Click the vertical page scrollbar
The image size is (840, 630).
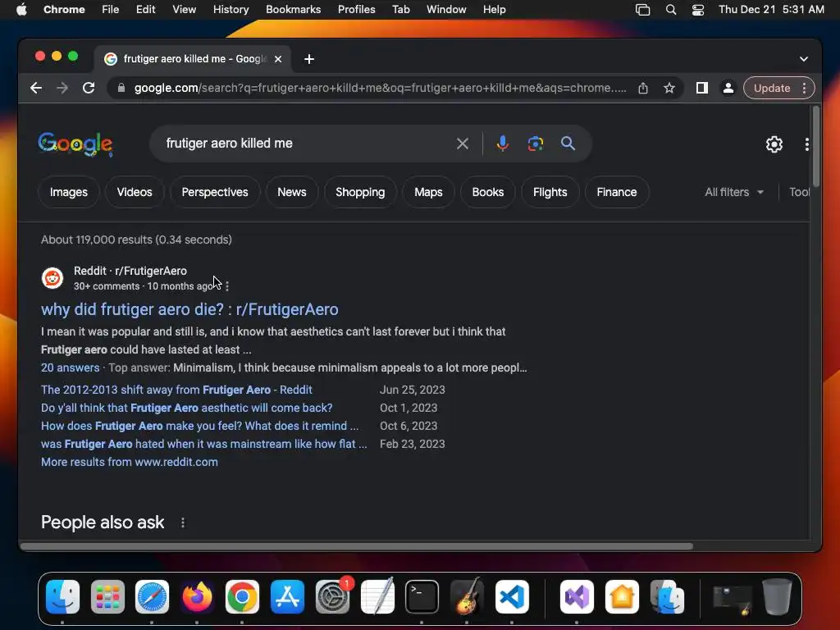click(x=815, y=147)
